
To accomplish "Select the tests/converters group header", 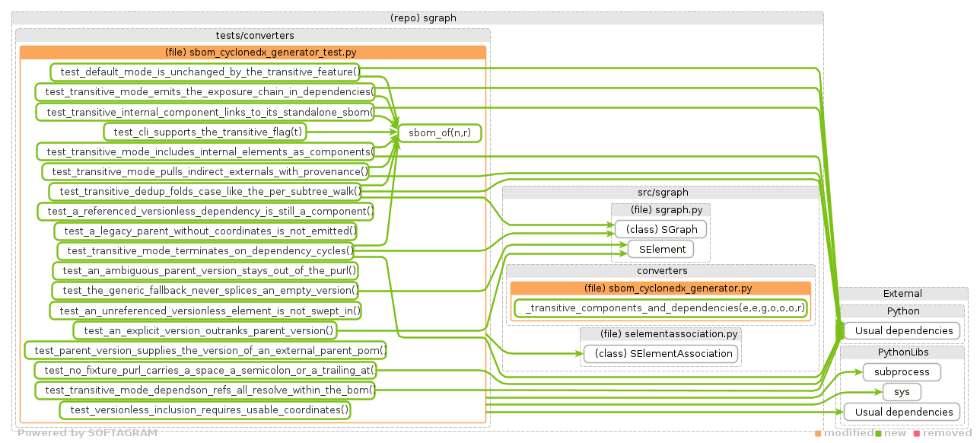I will 253,35.
